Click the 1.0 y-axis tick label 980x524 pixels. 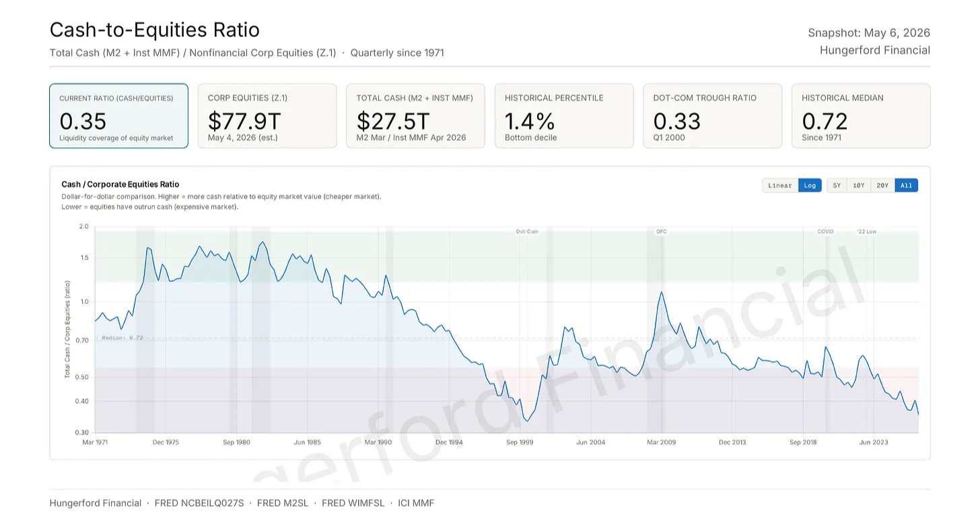click(x=83, y=301)
